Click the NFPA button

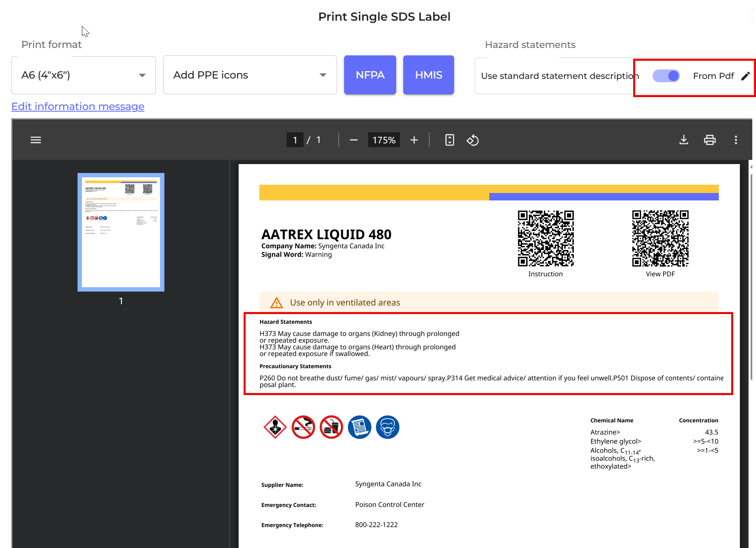click(370, 75)
